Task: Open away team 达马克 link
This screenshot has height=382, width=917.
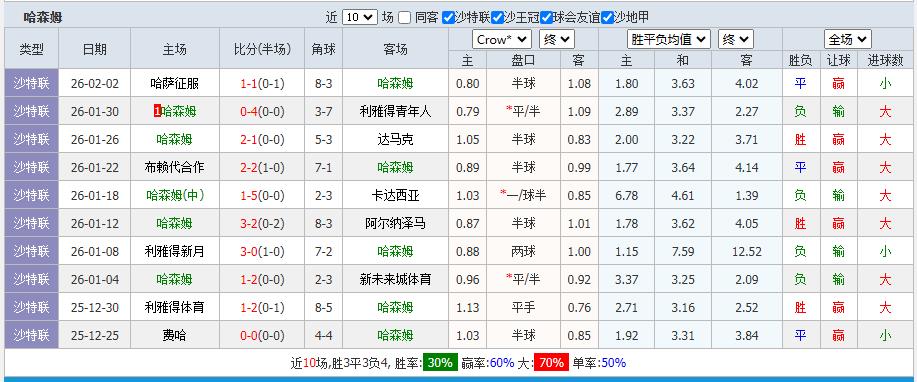Action: click(x=395, y=139)
